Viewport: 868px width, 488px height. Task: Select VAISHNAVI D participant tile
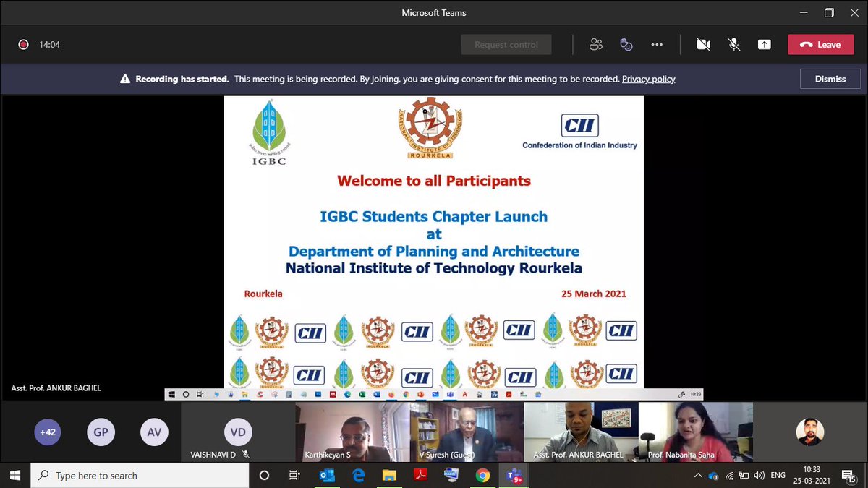(238, 432)
